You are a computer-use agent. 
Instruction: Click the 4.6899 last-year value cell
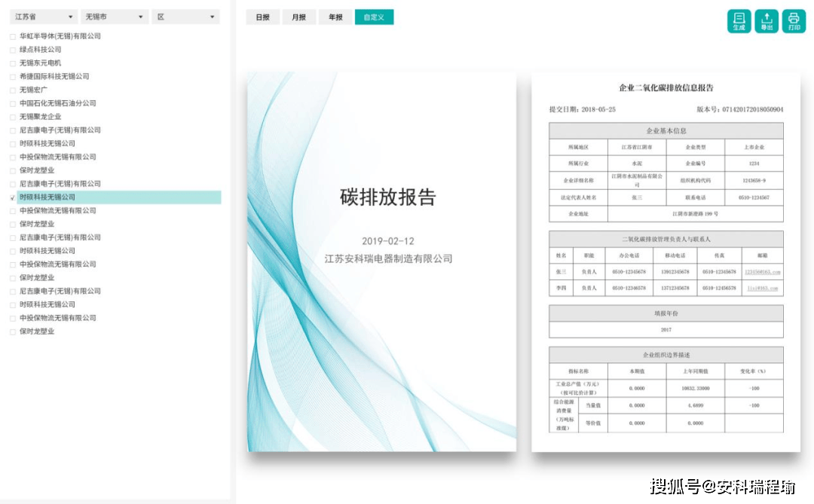click(696, 406)
